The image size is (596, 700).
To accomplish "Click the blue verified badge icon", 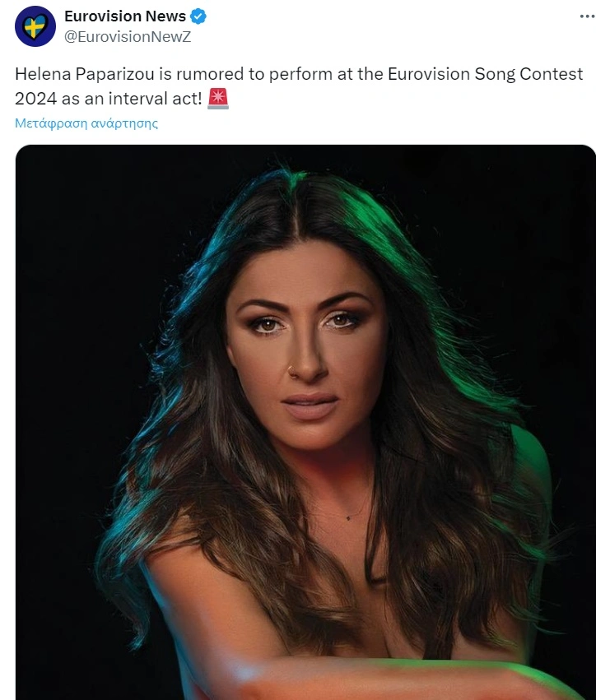I will click(x=198, y=16).
